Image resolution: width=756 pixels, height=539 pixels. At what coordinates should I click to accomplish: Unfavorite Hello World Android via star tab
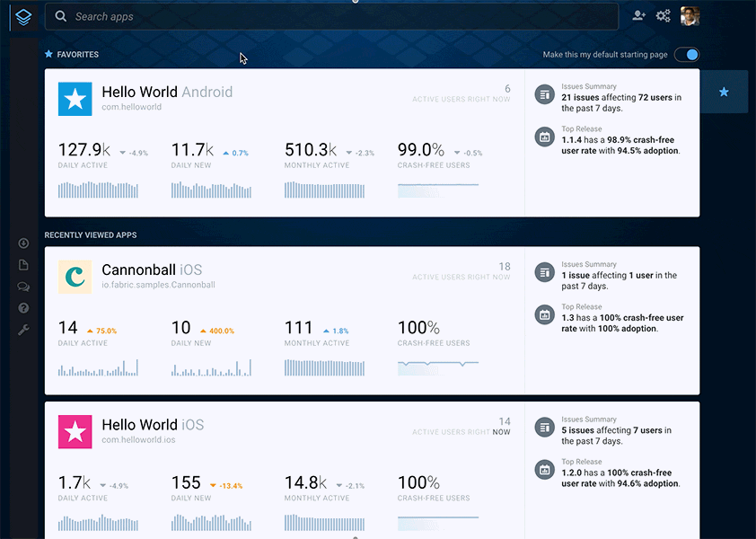tap(724, 92)
